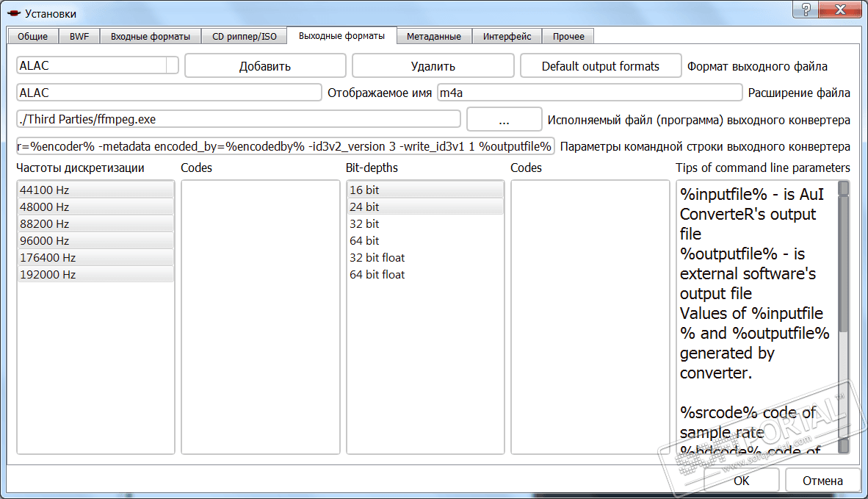Select 176400 Hz sample rate
Viewport: 868px width, 499px height.
95,257
